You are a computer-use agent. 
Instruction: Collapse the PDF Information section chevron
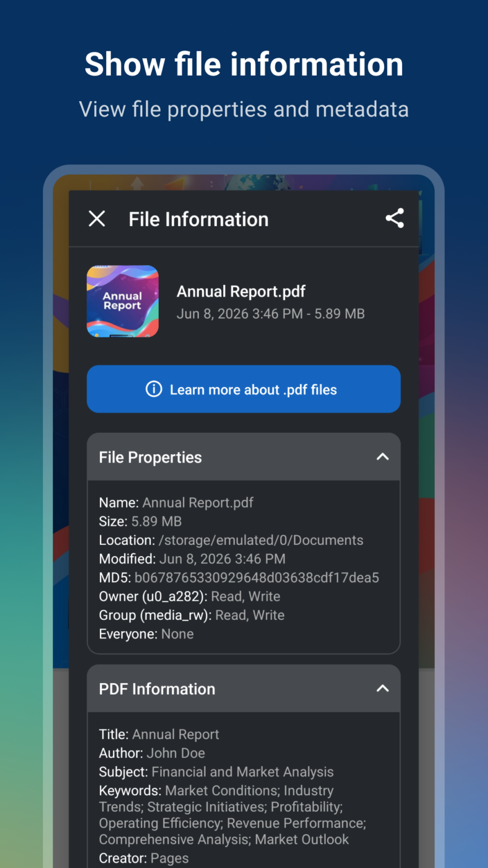tap(382, 688)
